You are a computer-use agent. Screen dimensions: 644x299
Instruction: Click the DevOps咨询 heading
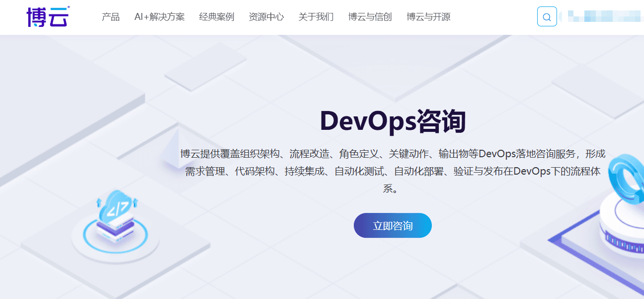(393, 121)
